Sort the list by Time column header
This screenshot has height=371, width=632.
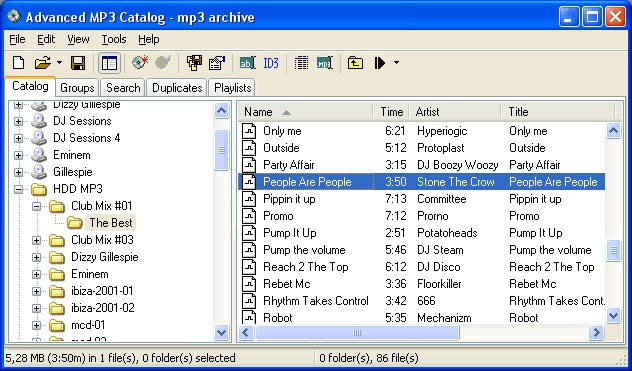click(x=391, y=112)
